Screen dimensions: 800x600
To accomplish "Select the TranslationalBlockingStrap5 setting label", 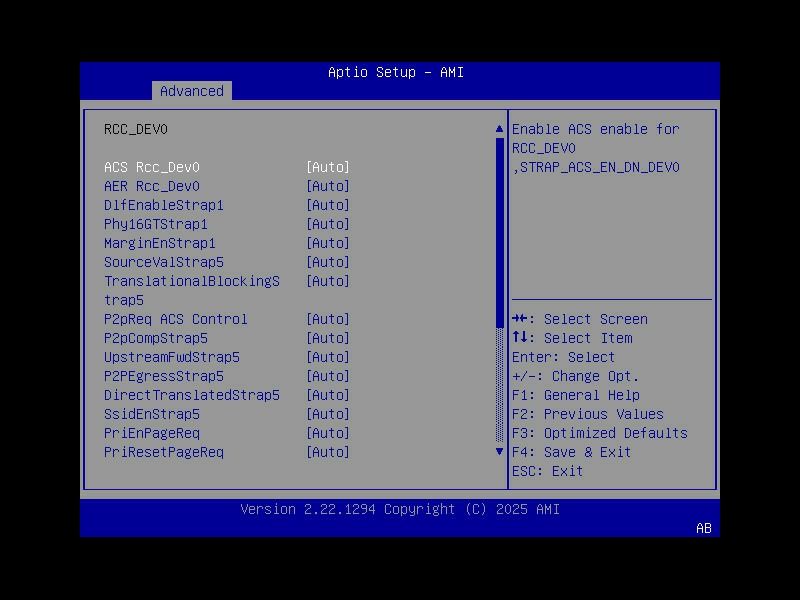I will click(192, 290).
